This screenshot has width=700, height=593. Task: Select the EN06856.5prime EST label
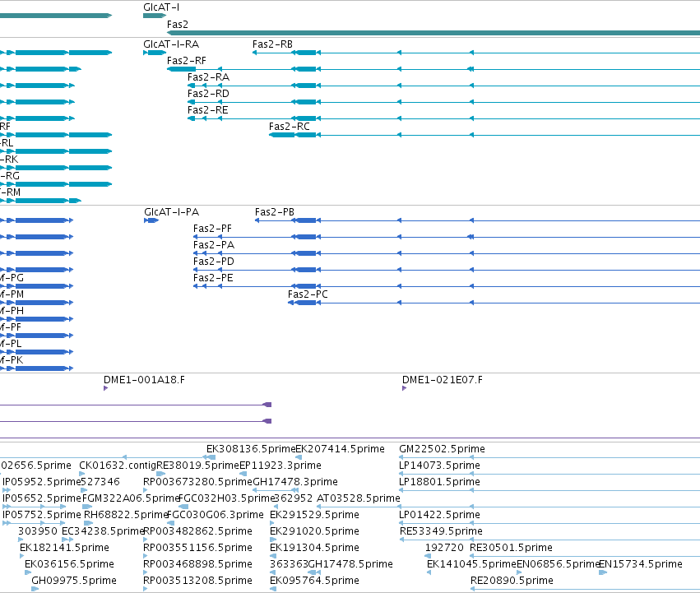tap(558, 564)
